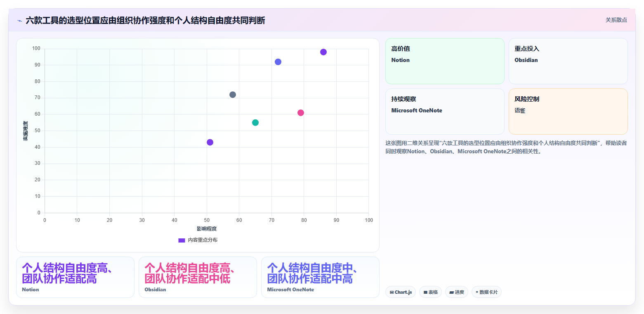This screenshot has height=314, width=644.
Task: Click the 持续观察 heading text
Action: pyautogui.click(x=403, y=99)
